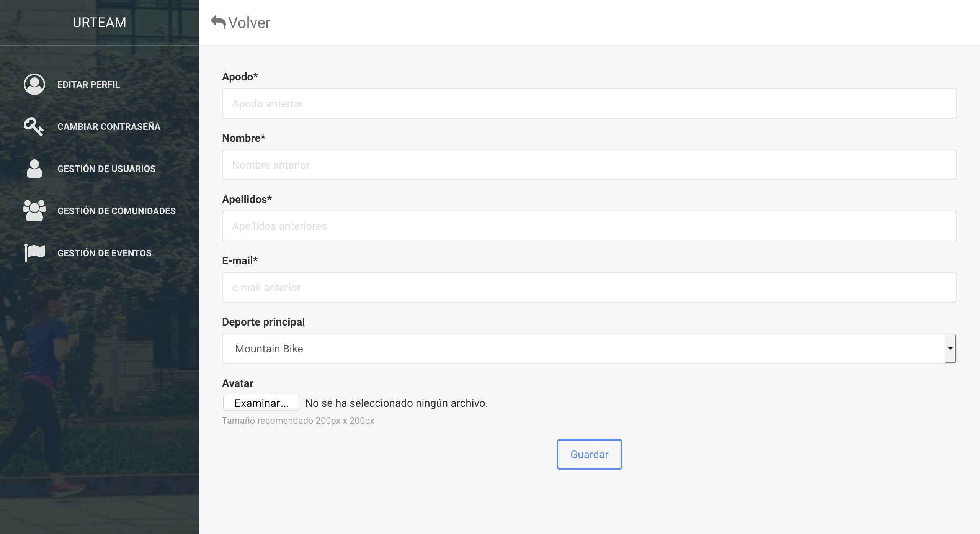Click the back arrow icon beside Volver
Viewport: 980px width, 534px height.
[x=218, y=22]
